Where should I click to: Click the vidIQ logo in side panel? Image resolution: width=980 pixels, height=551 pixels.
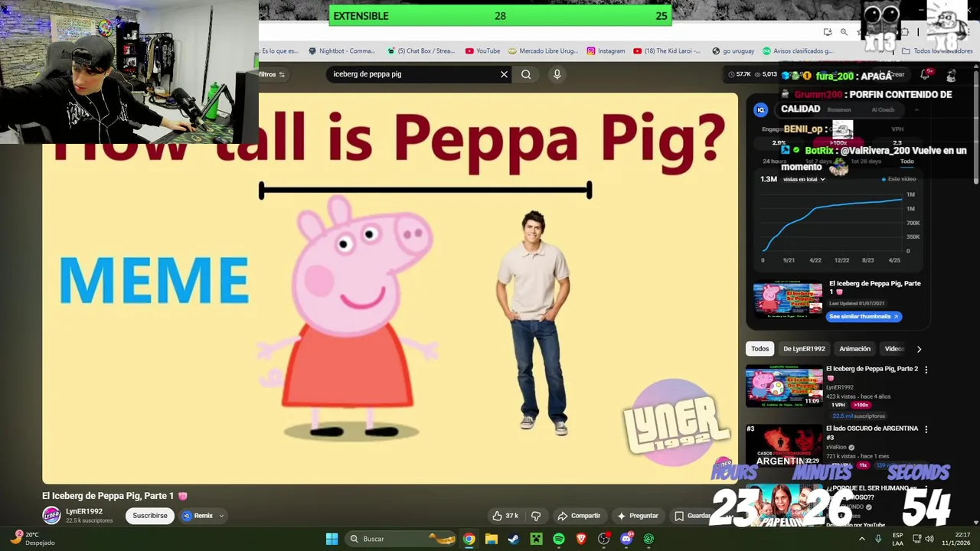click(760, 110)
